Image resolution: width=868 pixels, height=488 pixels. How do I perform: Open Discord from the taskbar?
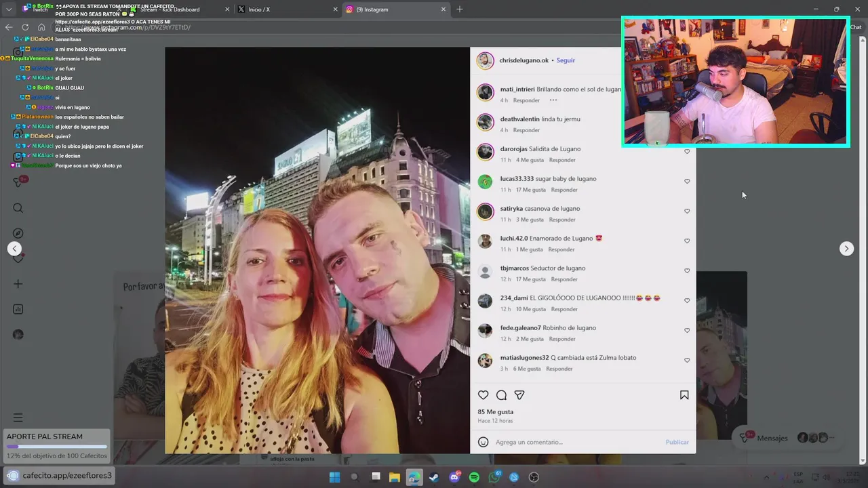coord(454,477)
